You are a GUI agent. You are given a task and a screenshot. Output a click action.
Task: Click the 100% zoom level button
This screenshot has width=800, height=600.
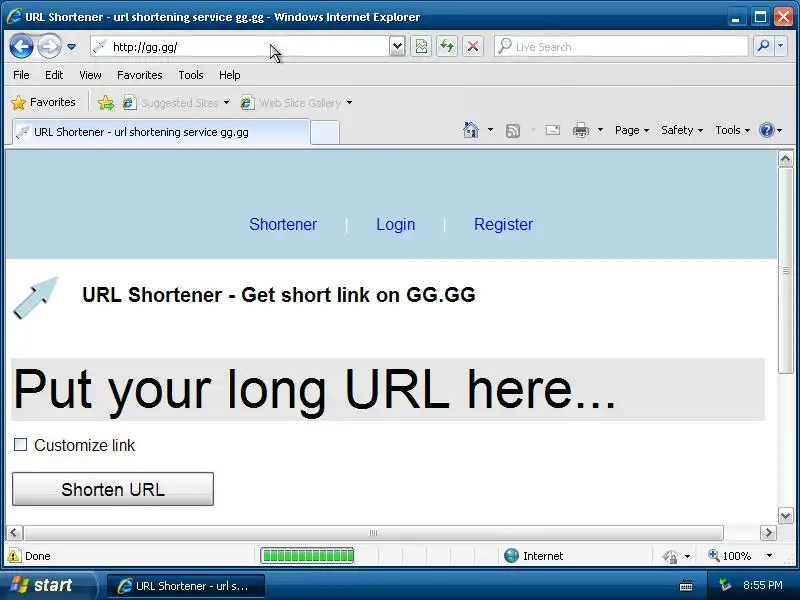pos(730,556)
